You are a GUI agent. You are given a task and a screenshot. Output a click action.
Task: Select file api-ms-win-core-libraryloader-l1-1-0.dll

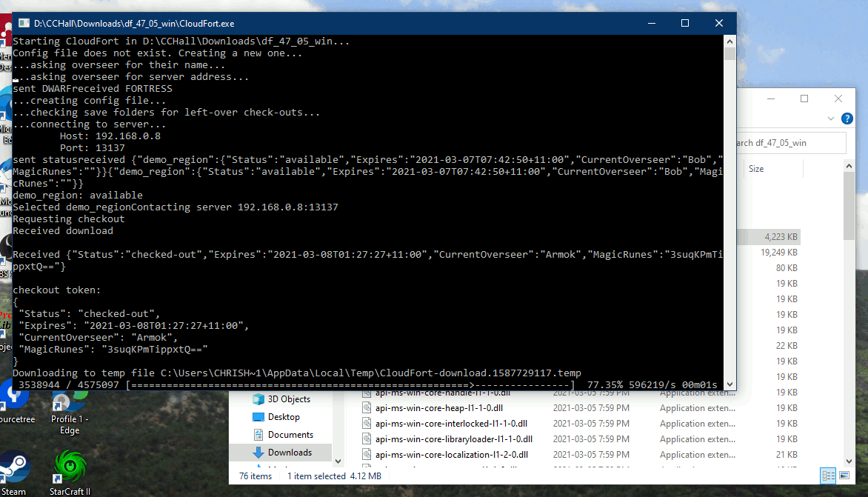454,439
